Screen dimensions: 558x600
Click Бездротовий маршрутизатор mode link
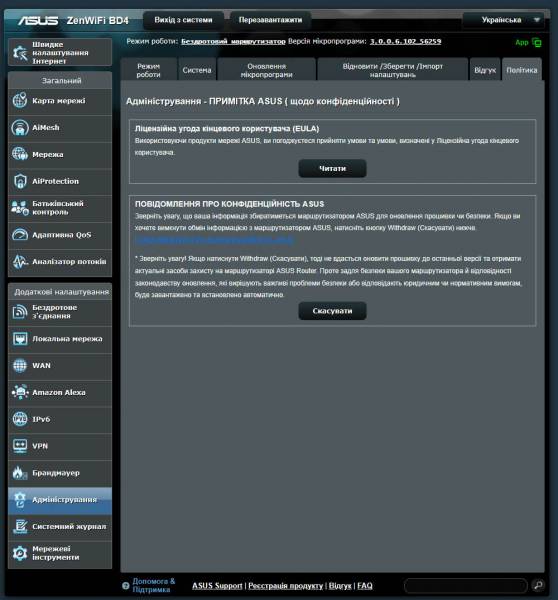233,41
